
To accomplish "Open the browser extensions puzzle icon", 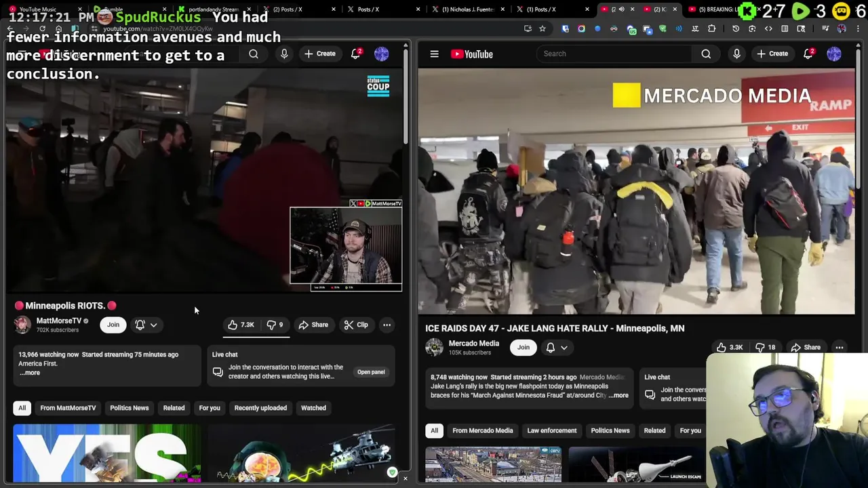I will point(711,28).
